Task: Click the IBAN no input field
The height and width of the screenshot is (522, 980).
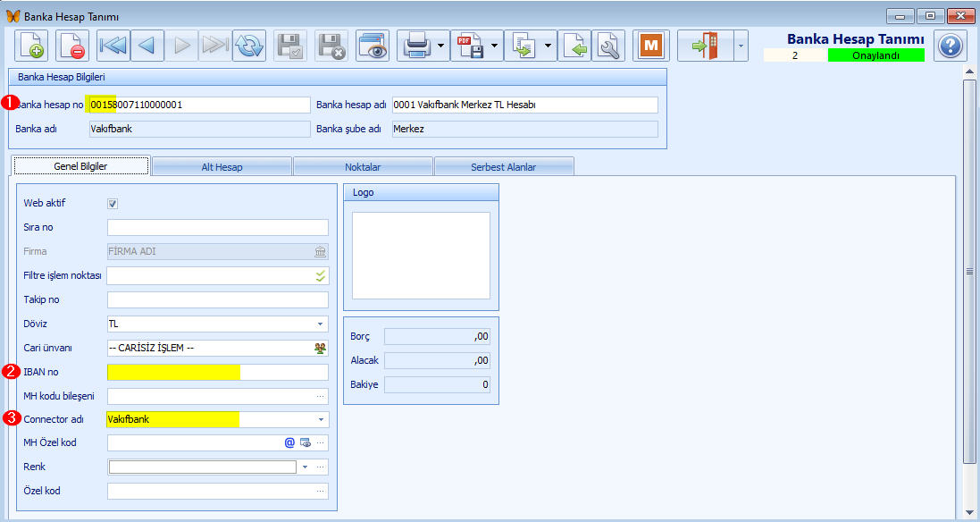Action: point(217,372)
